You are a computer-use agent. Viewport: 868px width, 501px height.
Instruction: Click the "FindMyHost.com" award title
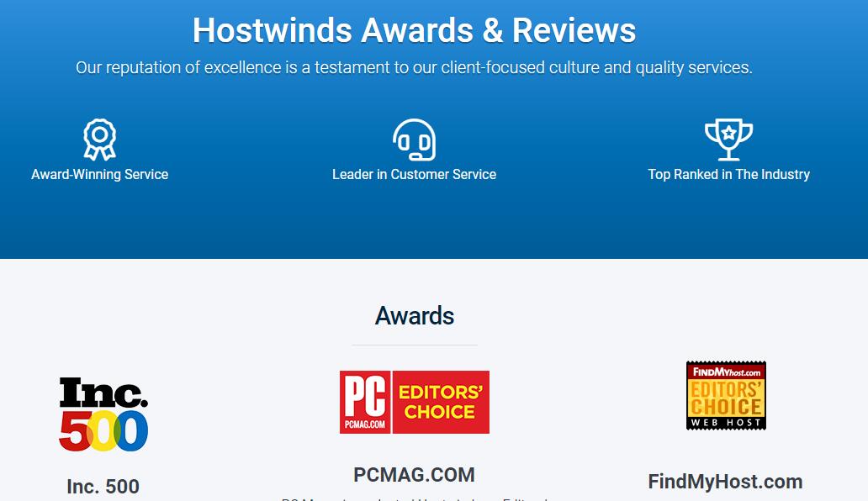click(x=725, y=481)
